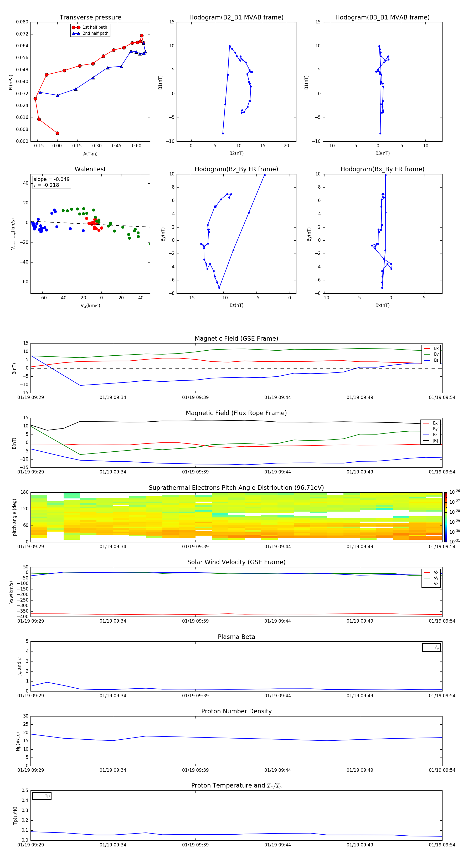Click the 'Transverse pressure' plot title
Image resolution: width=473 pixels, height=868 pixels.
click(90, 18)
